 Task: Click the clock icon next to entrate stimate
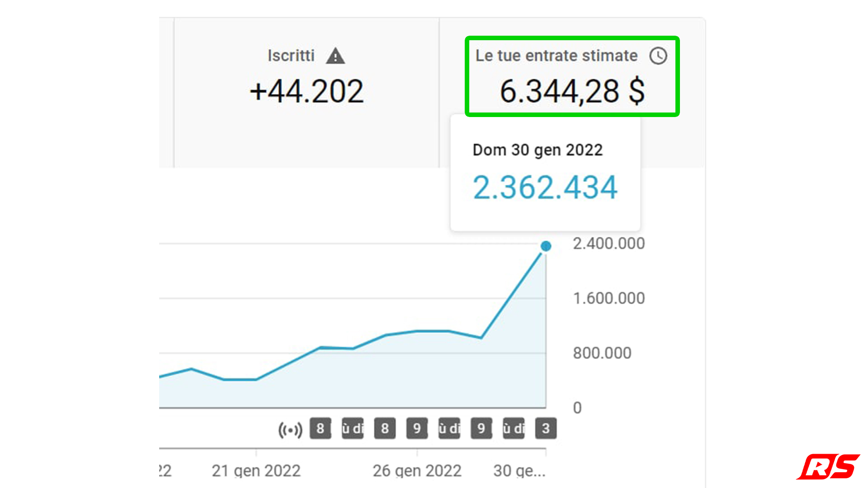tap(658, 56)
